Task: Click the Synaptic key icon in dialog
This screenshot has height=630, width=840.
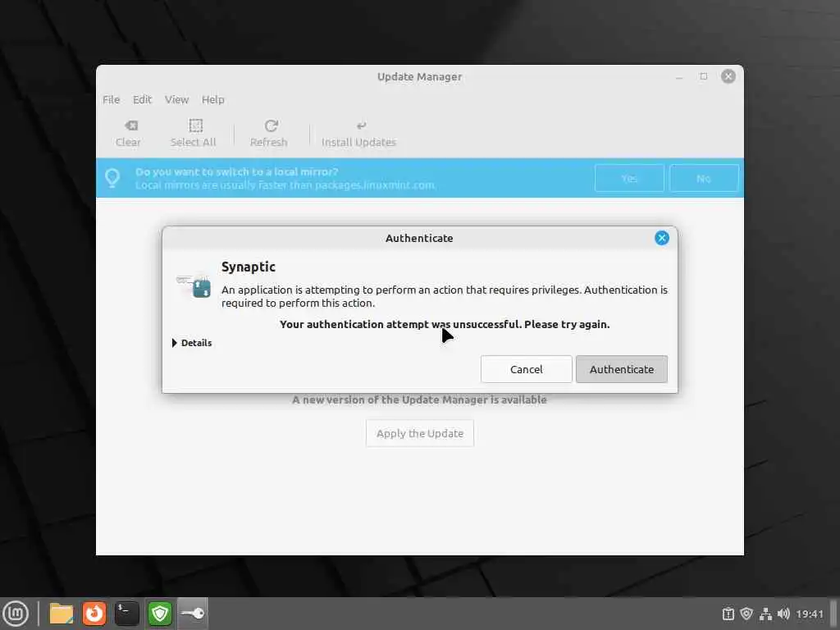Action: pos(194,286)
